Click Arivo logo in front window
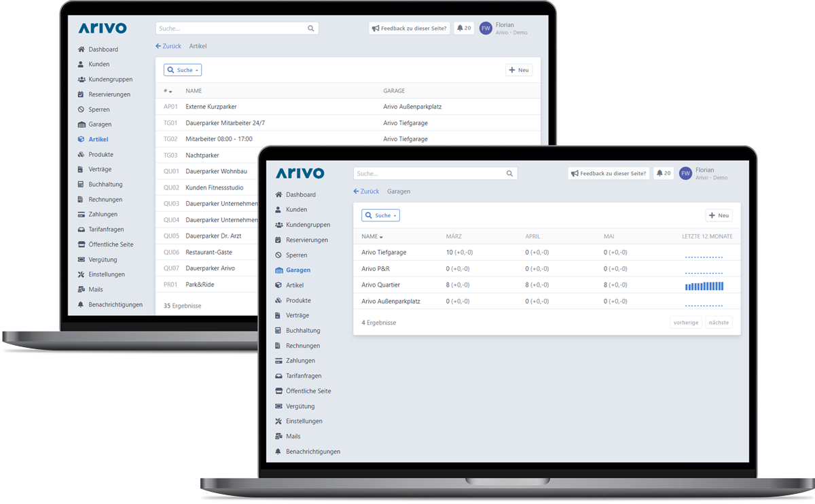The width and height of the screenshot is (815, 504). click(x=300, y=173)
